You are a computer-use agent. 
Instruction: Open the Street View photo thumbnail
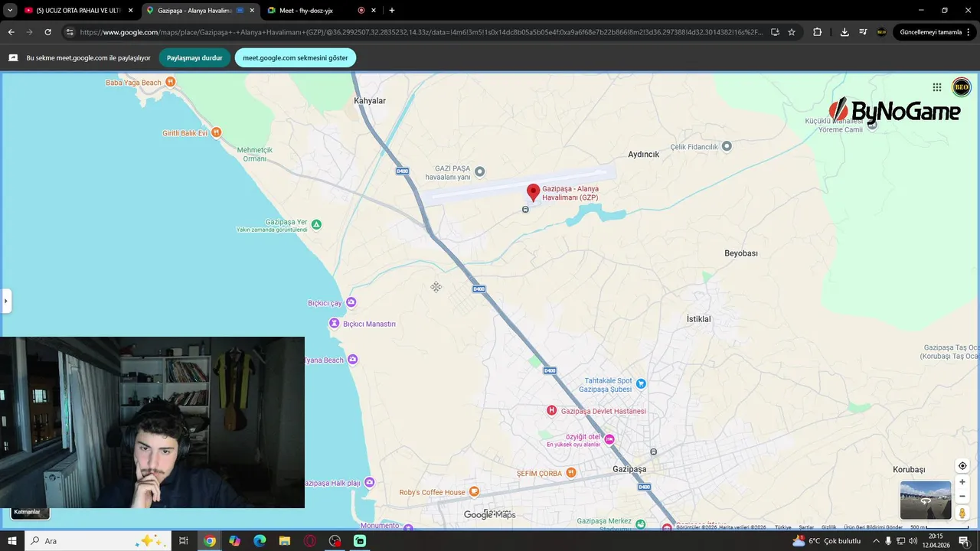[x=926, y=500]
